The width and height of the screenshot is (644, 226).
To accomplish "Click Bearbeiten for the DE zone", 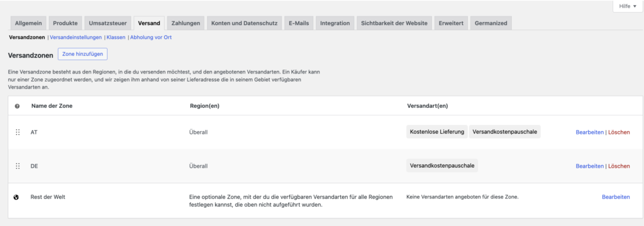I will click(x=590, y=166).
